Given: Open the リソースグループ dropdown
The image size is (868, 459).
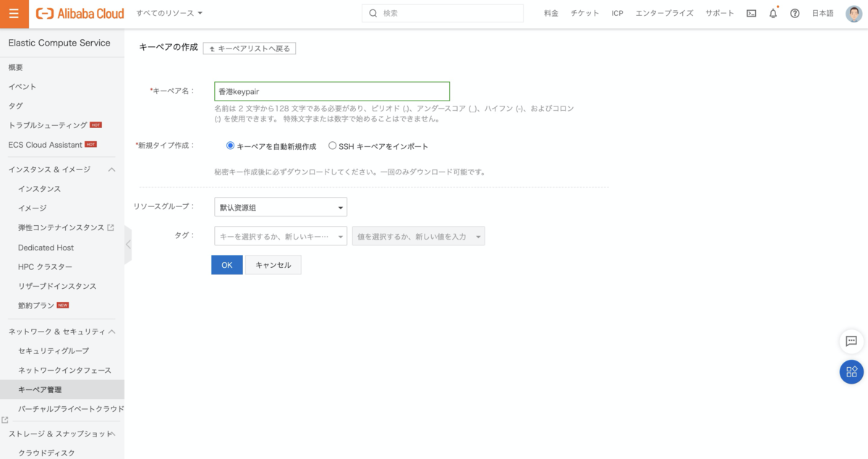Looking at the screenshot, I should [x=281, y=207].
